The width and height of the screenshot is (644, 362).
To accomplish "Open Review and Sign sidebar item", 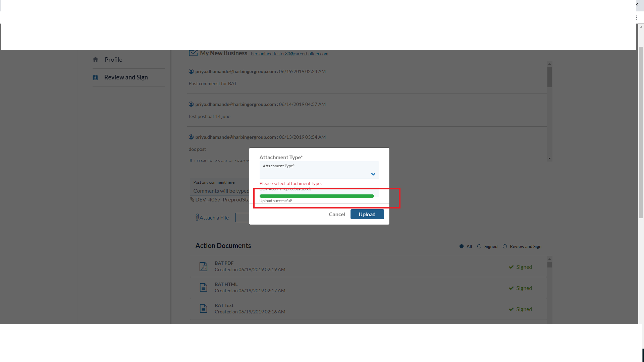I will click(126, 77).
